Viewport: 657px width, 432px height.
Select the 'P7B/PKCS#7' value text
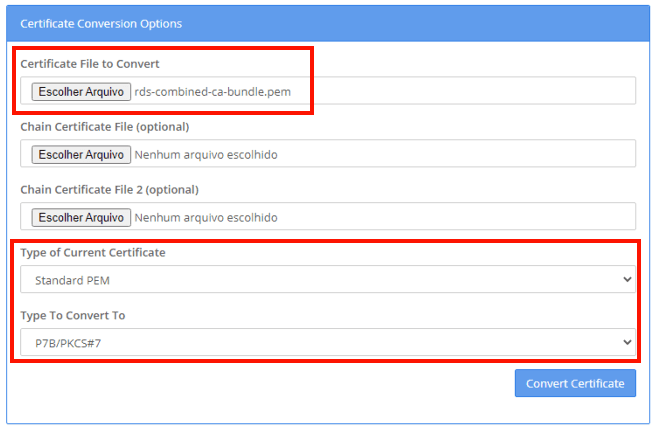66,343
